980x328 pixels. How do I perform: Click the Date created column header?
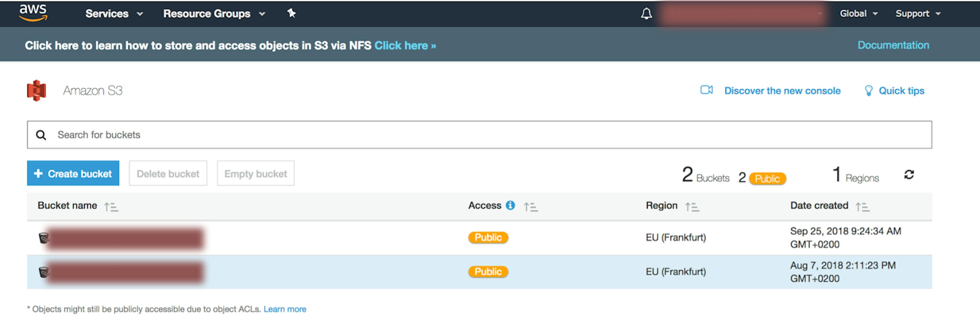(819, 206)
